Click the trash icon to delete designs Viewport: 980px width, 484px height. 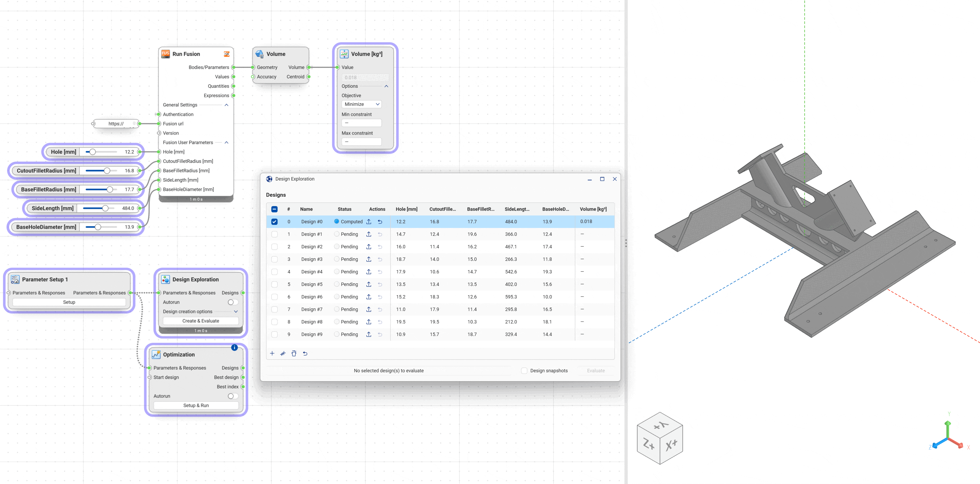294,353
